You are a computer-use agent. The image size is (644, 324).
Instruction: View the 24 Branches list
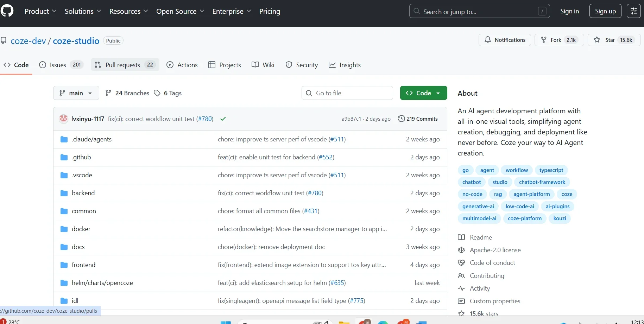pos(127,93)
